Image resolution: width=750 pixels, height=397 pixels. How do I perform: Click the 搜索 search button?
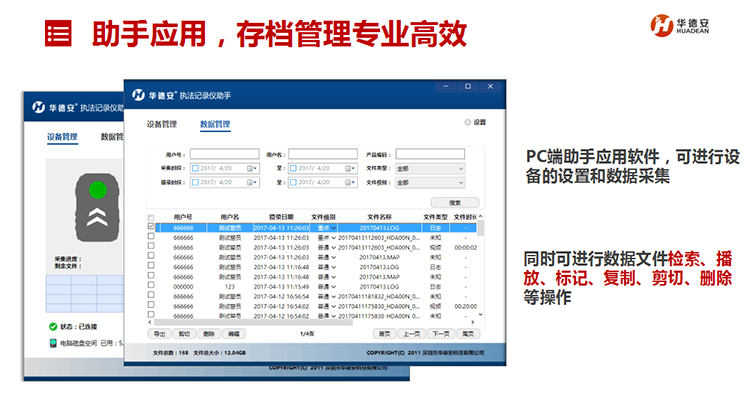point(455,202)
